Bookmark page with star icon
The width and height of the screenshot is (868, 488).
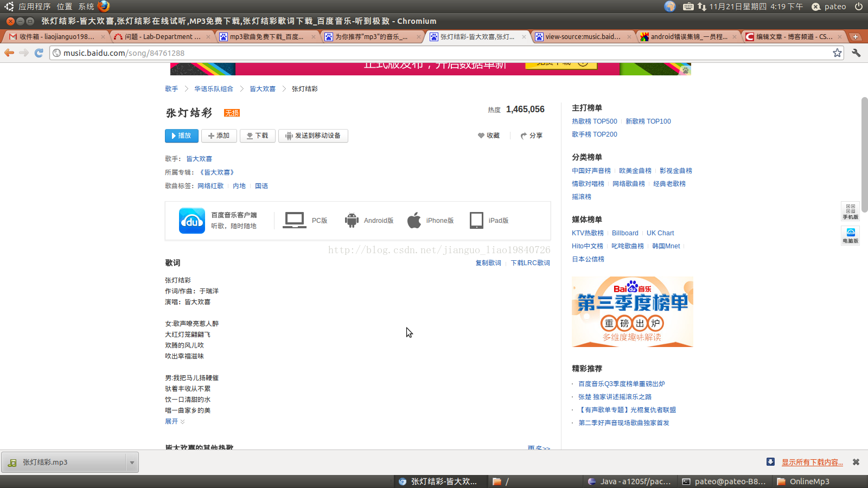pos(837,53)
